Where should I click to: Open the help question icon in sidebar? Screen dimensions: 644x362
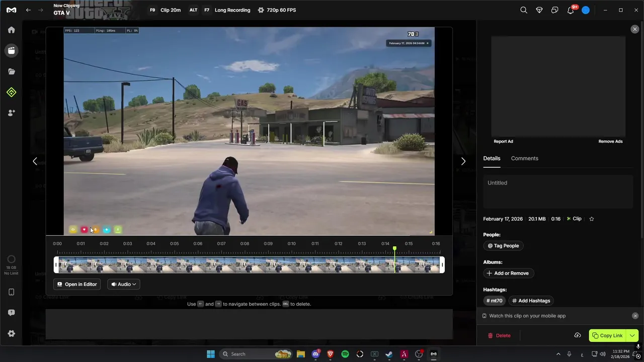click(11, 313)
